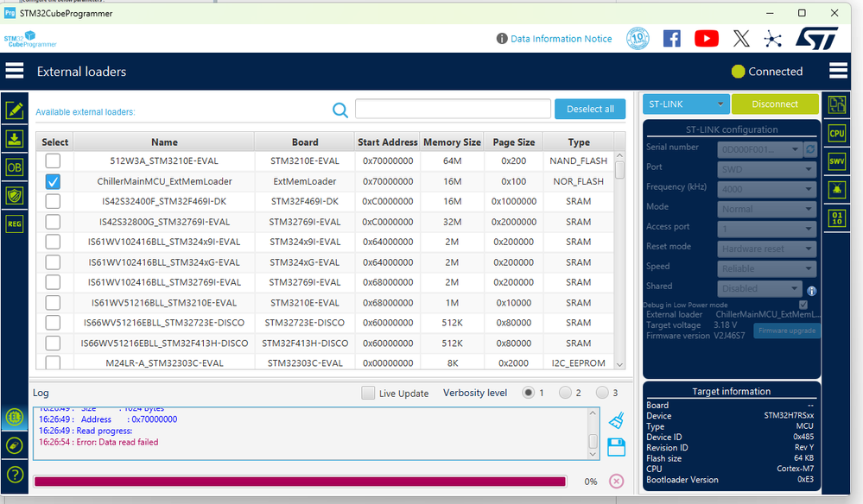Open Shared mode info icon

pos(811,291)
